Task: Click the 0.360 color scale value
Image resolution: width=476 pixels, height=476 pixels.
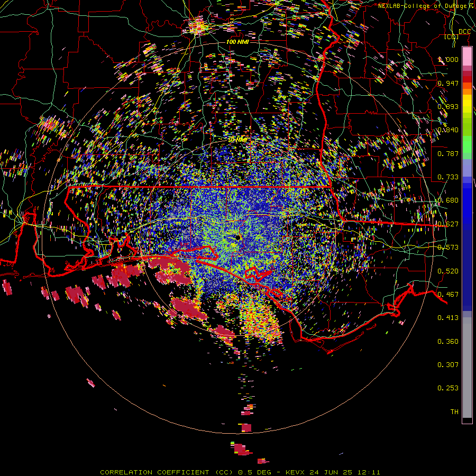Action: pyautogui.click(x=448, y=342)
